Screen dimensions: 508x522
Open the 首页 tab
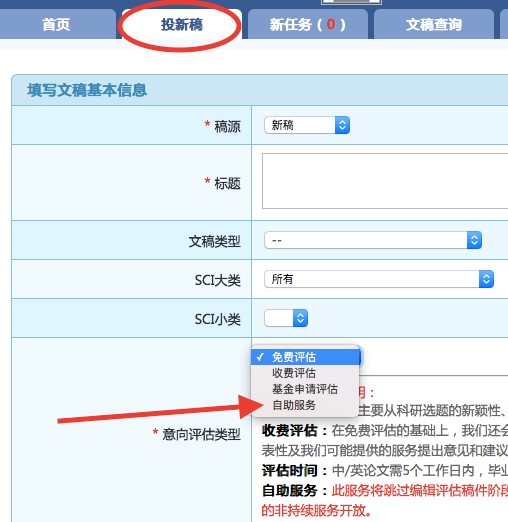coord(57,25)
